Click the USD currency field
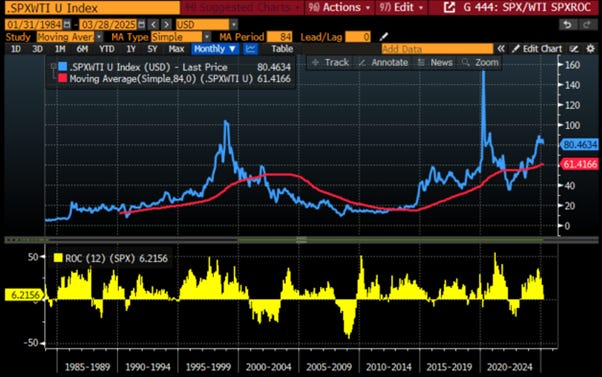Viewport: 602px width, 377px height. coord(202,25)
